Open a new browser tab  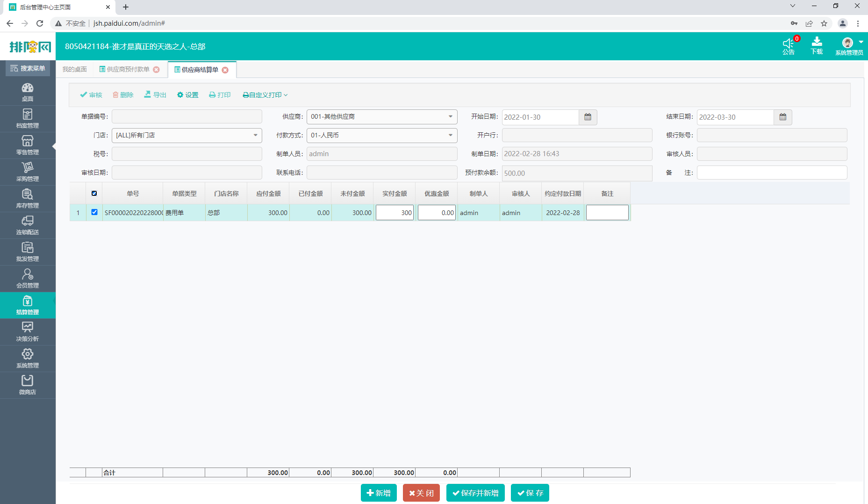126,7
